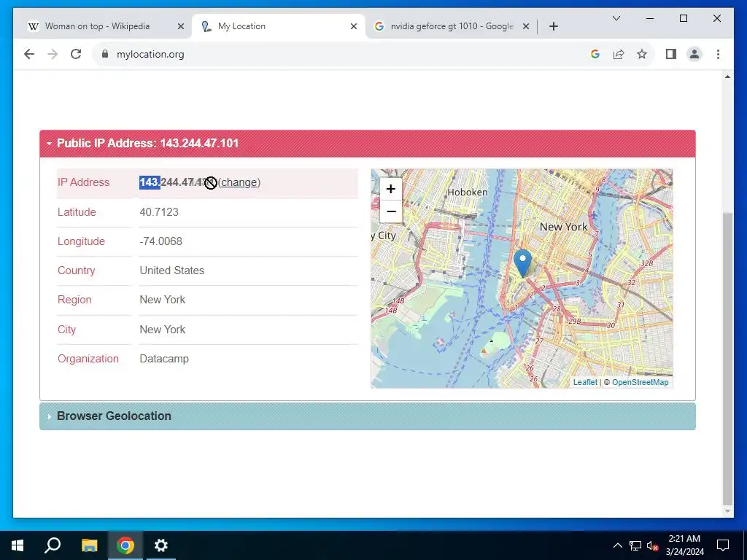Close the My Location tab

pos(354,27)
